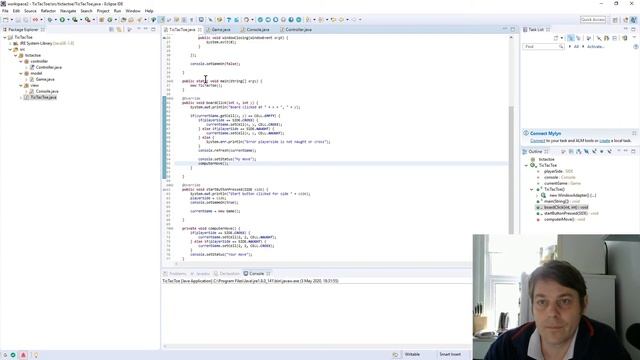
Task: Toggle Focus on Workweek in the Task List
Action: pyautogui.click(x=589, y=38)
